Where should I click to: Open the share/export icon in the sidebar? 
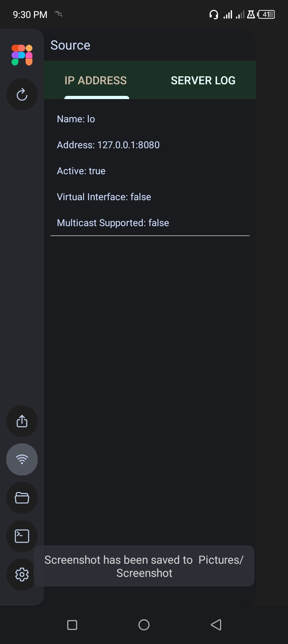[22, 421]
